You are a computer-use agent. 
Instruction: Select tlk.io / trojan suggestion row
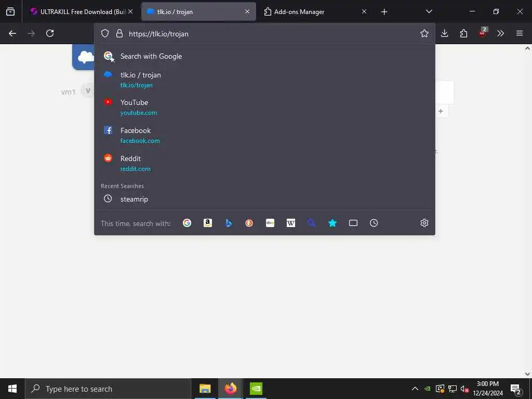point(264,79)
